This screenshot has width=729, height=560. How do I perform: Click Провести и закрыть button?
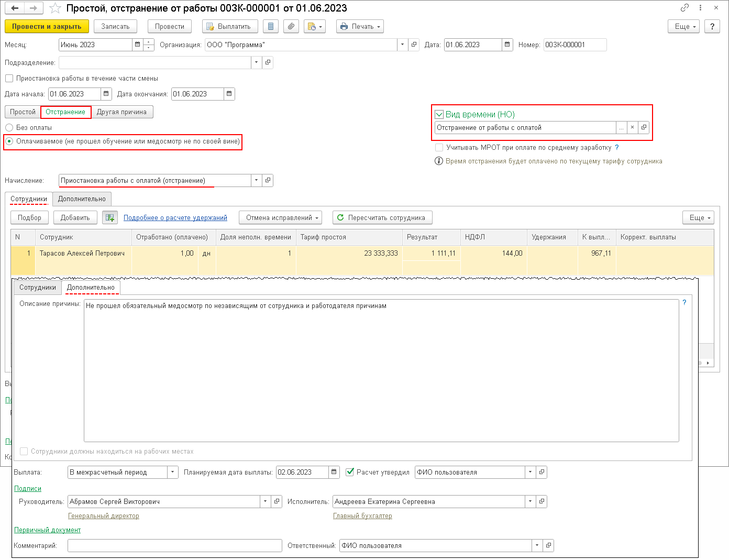[47, 26]
